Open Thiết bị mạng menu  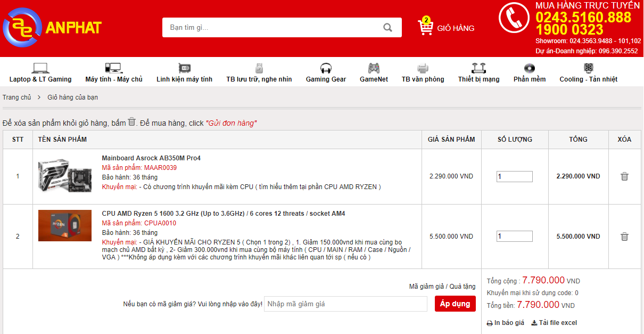coord(479,79)
